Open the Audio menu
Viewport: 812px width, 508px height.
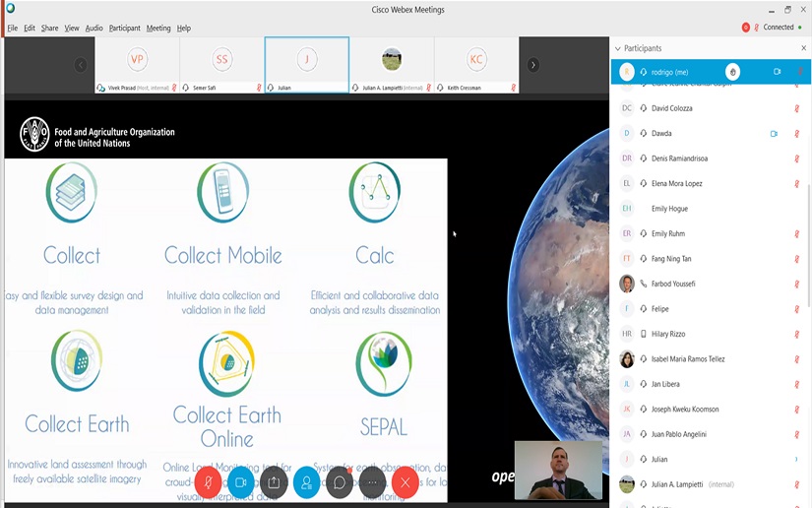click(94, 28)
